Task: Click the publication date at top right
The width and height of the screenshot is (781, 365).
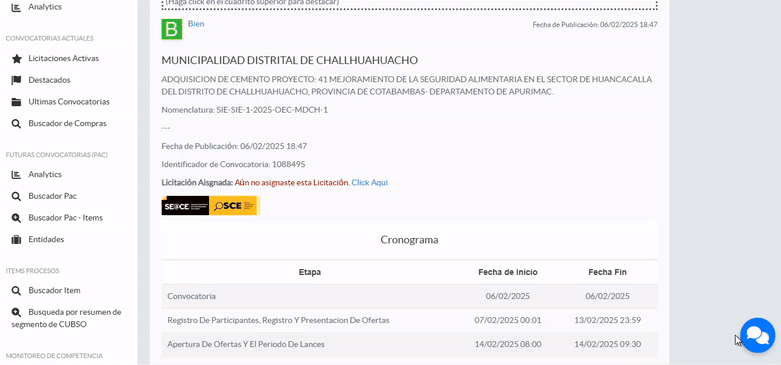Action: (x=595, y=24)
